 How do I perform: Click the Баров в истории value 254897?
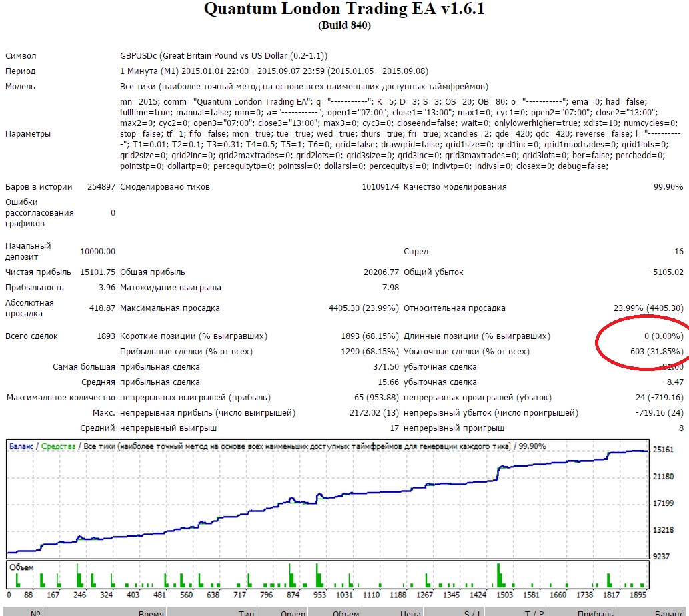101,187
